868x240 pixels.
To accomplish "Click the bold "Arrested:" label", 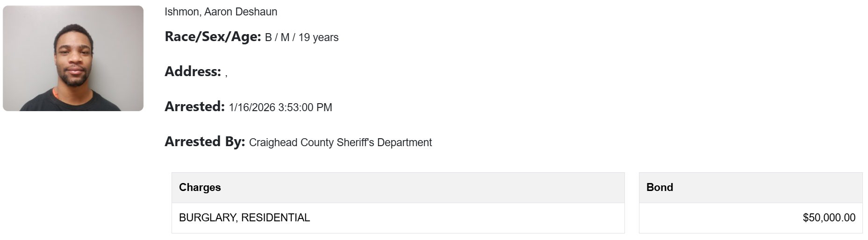I will [x=194, y=107].
